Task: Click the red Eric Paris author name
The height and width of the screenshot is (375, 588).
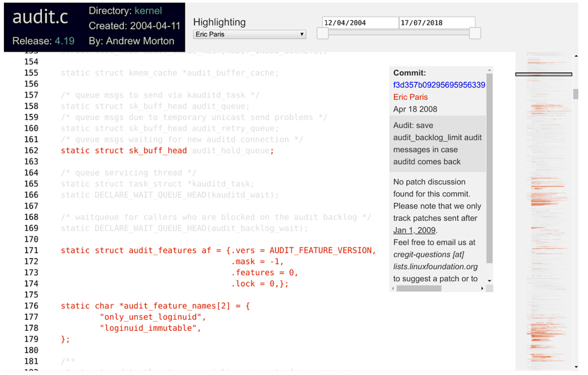Action: pos(410,97)
